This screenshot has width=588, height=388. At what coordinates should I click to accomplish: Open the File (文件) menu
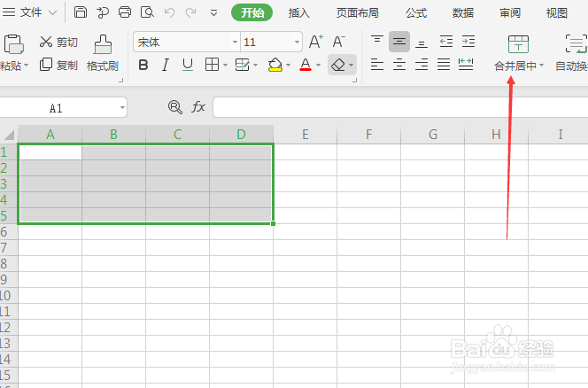tap(31, 12)
